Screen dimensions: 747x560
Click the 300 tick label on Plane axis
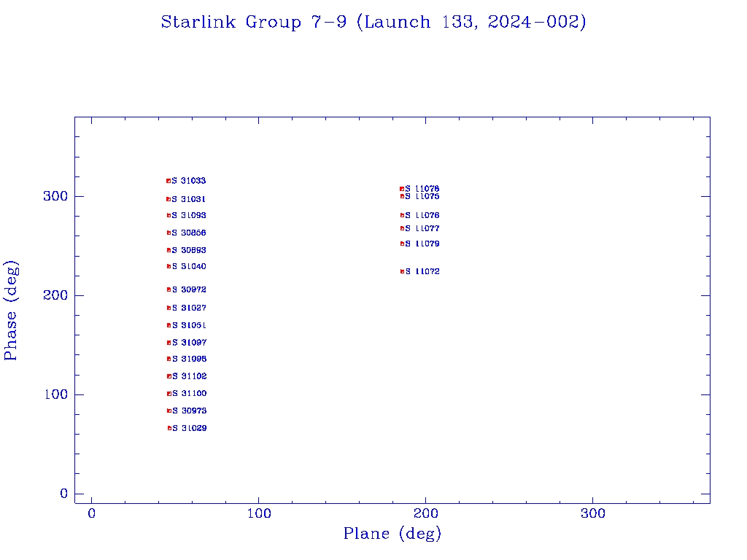pyautogui.click(x=592, y=513)
